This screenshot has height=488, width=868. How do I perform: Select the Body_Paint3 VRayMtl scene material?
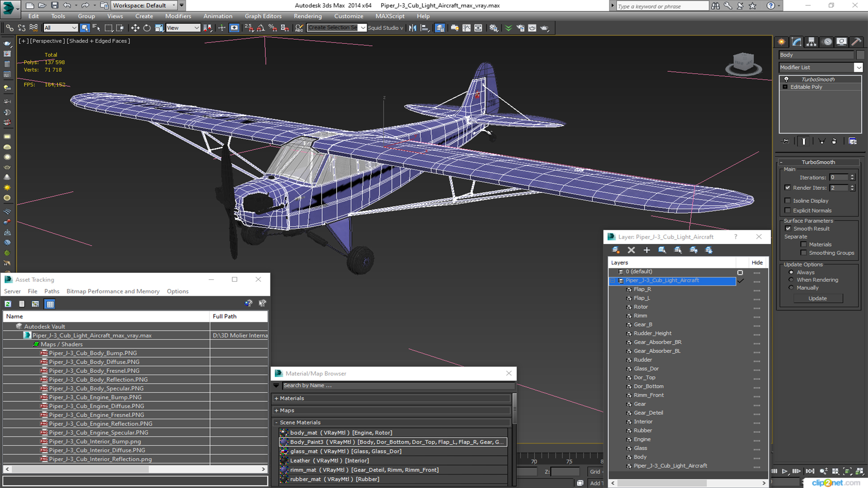pyautogui.click(x=393, y=442)
